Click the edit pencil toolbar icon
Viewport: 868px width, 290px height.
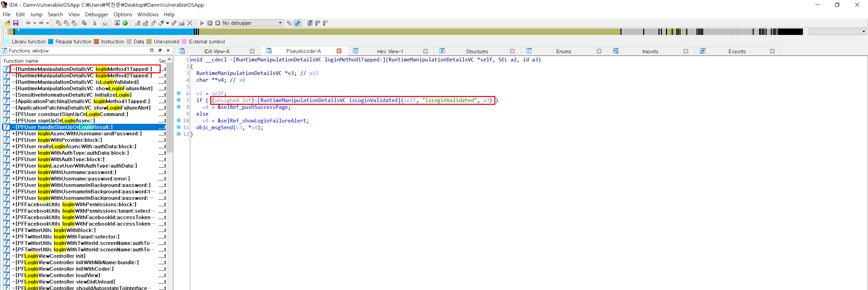pos(182,23)
